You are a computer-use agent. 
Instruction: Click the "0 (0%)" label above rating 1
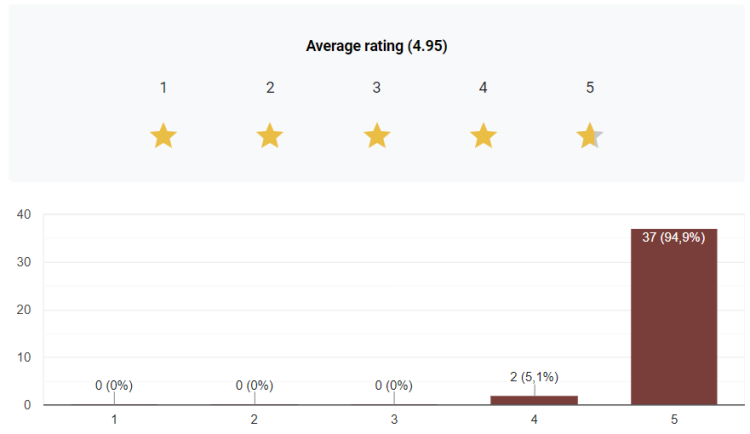[114, 385]
